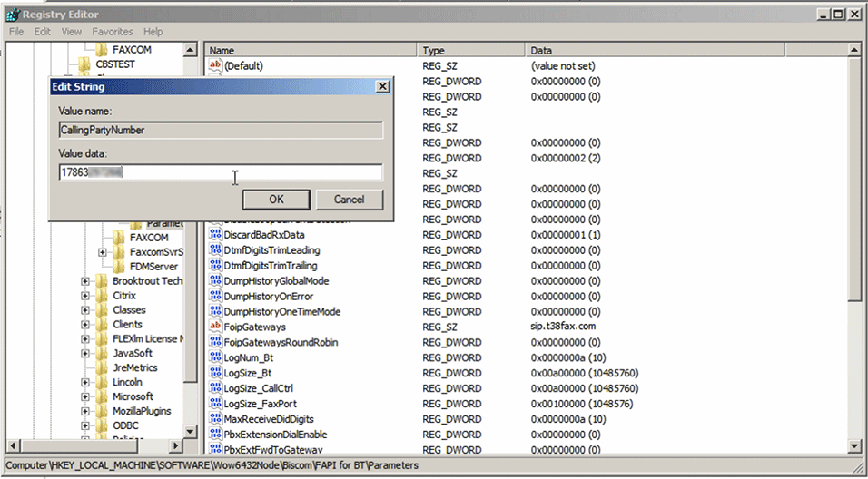Viewport: 868px width, 479px height.
Task: Click the status bar registry path
Action: pyautogui.click(x=212, y=465)
